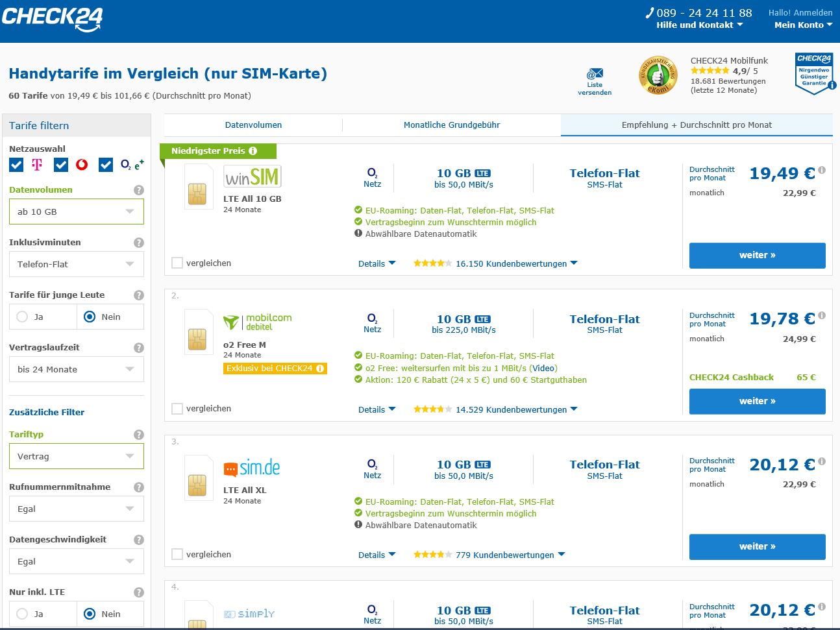
Task: Click the winSIM provider logo
Action: pyautogui.click(x=253, y=176)
